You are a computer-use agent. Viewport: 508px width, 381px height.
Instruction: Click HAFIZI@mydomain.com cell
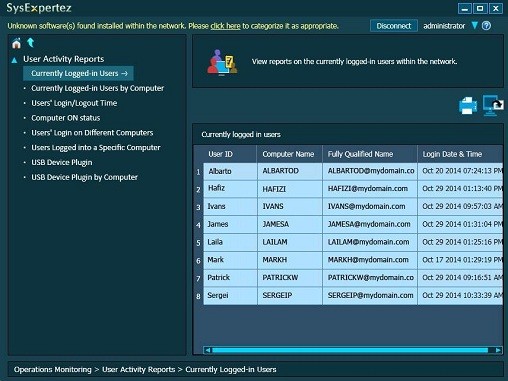coord(370,189)
